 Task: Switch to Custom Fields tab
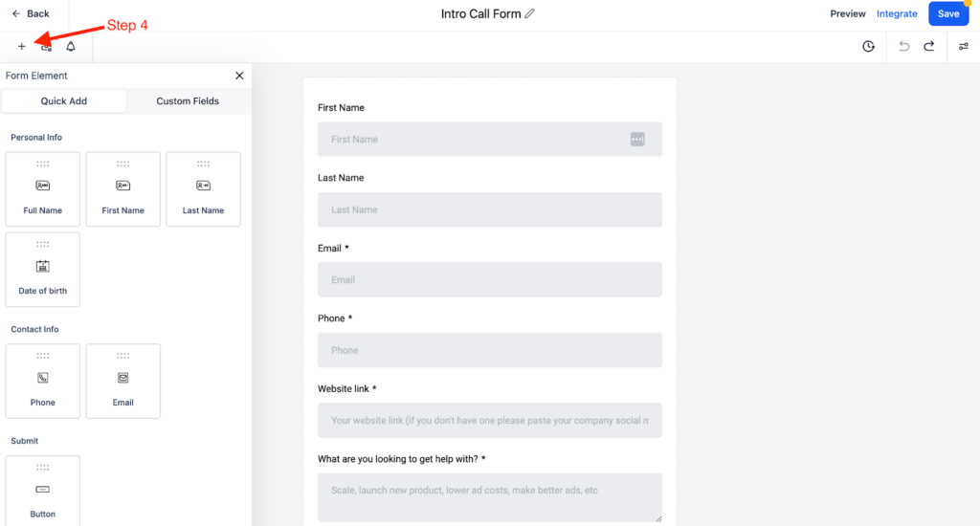[x=188, y=101]
